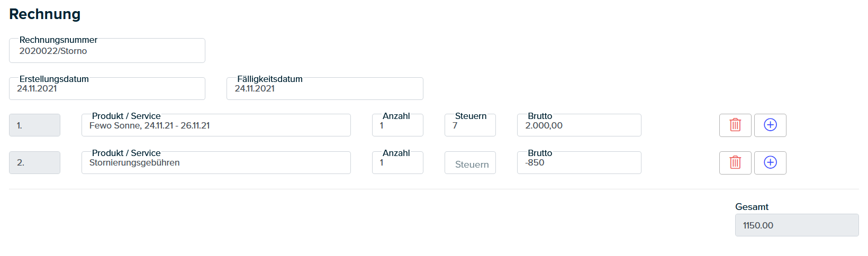The height and width of the screenshot is (256, 868).
Task: Delete the Stornierungsgebühren row
Action: (735, 162)
